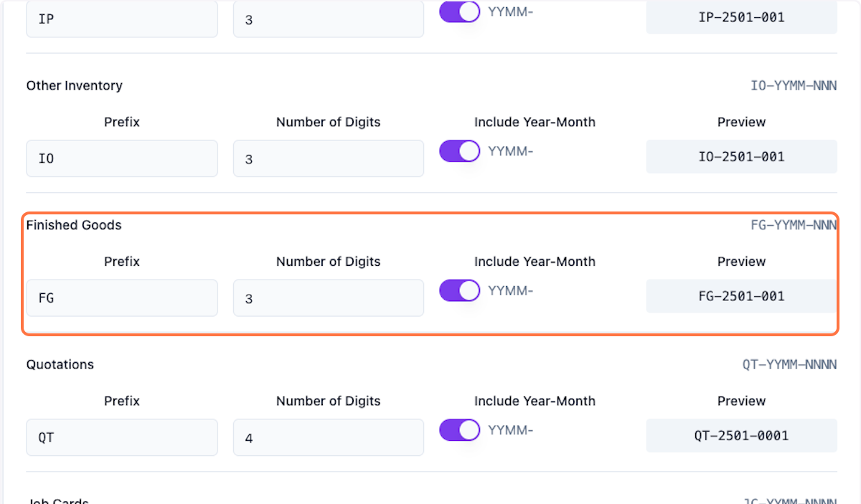Click the IO-YYMM-NNN format label
The height and width of the screenshot is (504, 861).
click(794, 85)
